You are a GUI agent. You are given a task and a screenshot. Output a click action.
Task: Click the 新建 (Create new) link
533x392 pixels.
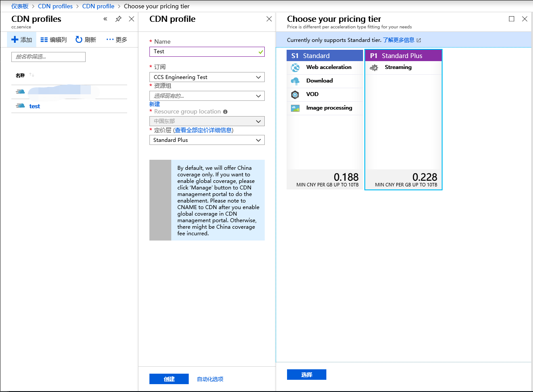[x=155, y=104]
